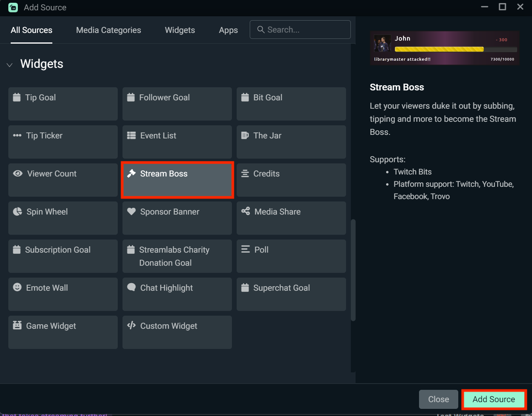Click the Add Source button

click(494, 399)
